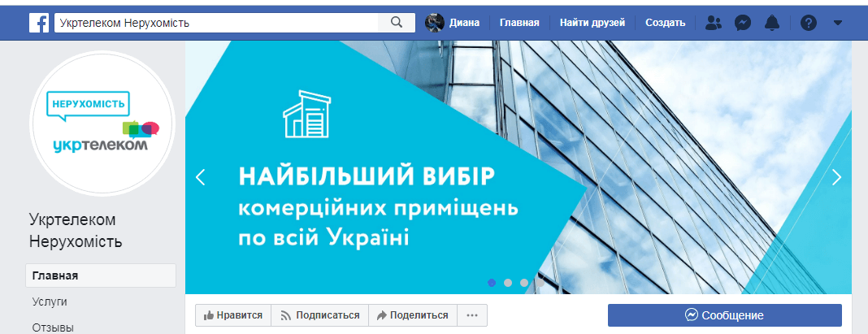Open the friend requests icon
Image resolution: width=868 pixels, height=334 pixels.
coord(714,23)
